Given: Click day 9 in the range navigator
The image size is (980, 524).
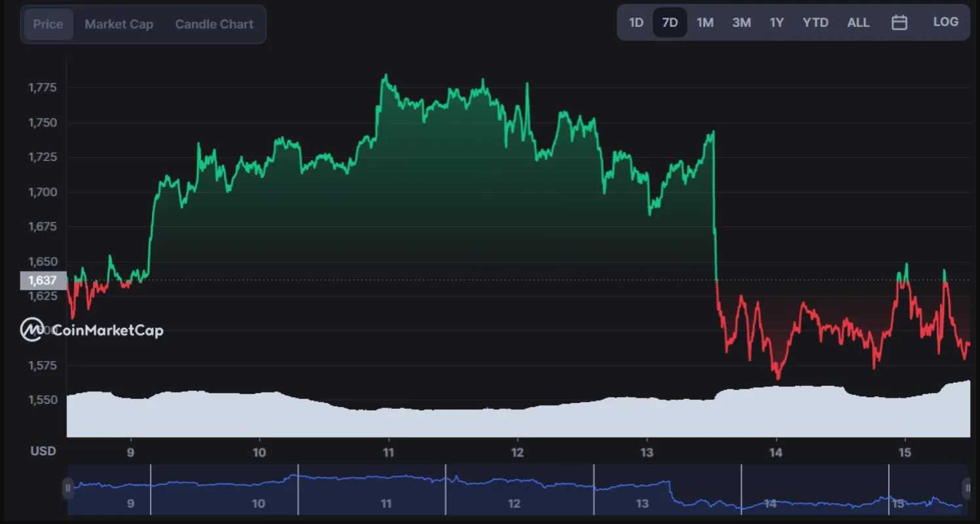Looking at the screenshot, I should (131, 504).
